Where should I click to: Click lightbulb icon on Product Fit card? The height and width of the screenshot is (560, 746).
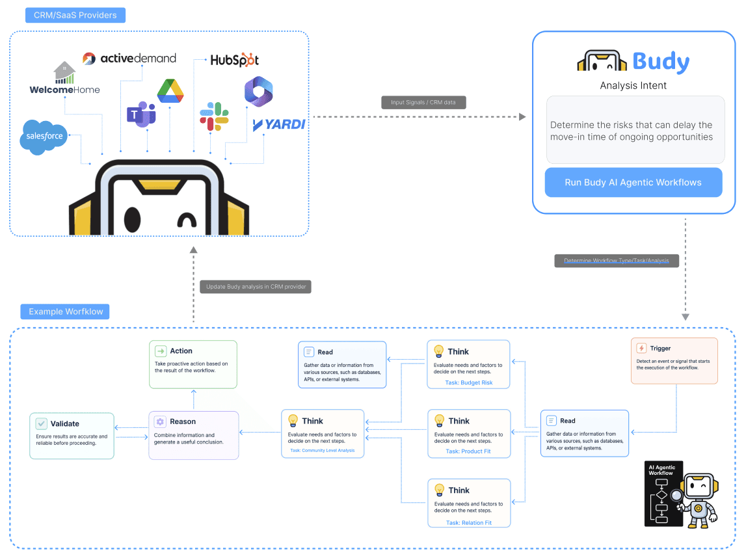(x=439, y=421)
